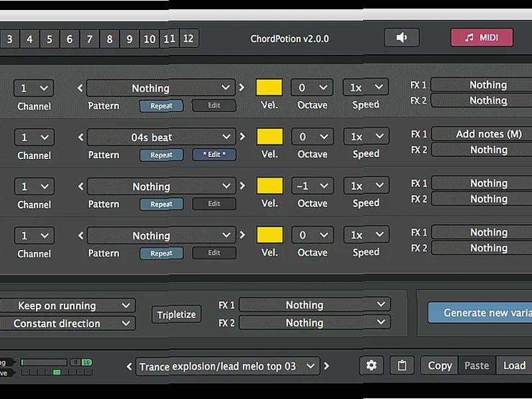Open the Constant direction dropdown

68,323
